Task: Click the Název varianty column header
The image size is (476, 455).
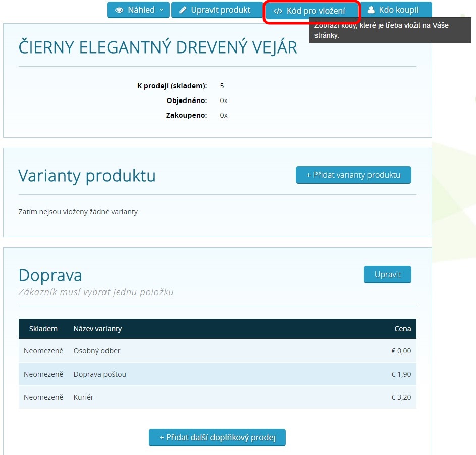Action: click(97, 329)
